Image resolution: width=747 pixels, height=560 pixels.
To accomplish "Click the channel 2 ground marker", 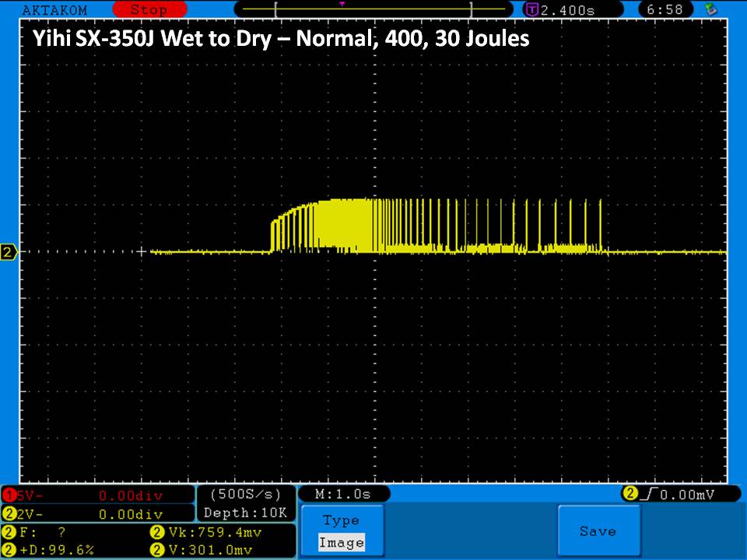I will [x=9, y=252].
